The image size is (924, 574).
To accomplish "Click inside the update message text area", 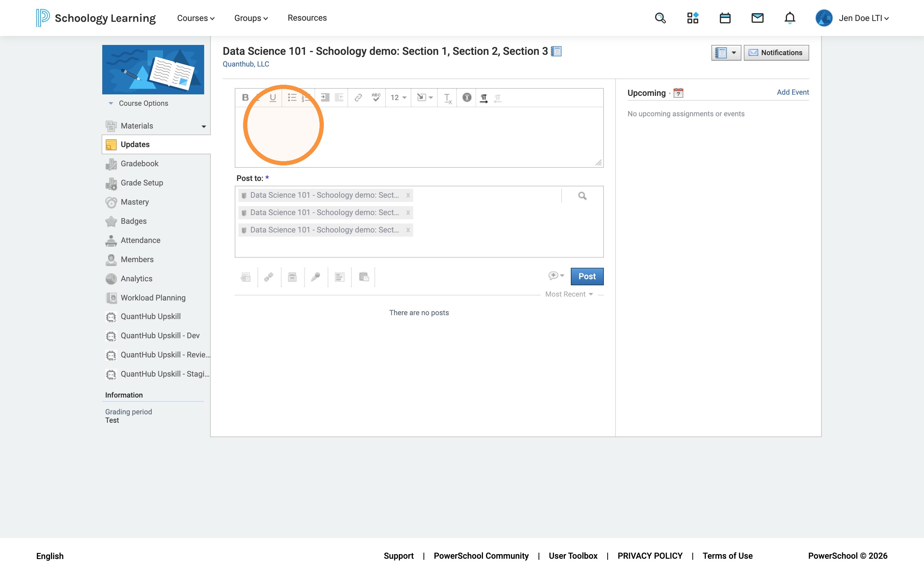I will click(x=419, y=137).
